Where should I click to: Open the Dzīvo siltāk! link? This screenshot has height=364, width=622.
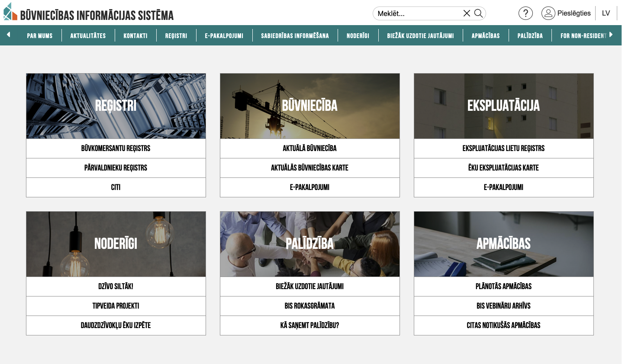click(x=116, y=287)
